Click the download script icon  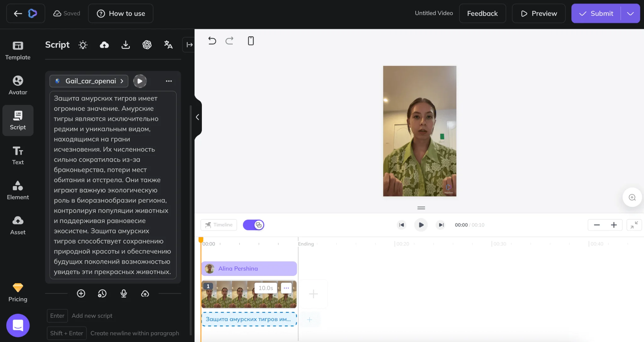click(125, 45)
